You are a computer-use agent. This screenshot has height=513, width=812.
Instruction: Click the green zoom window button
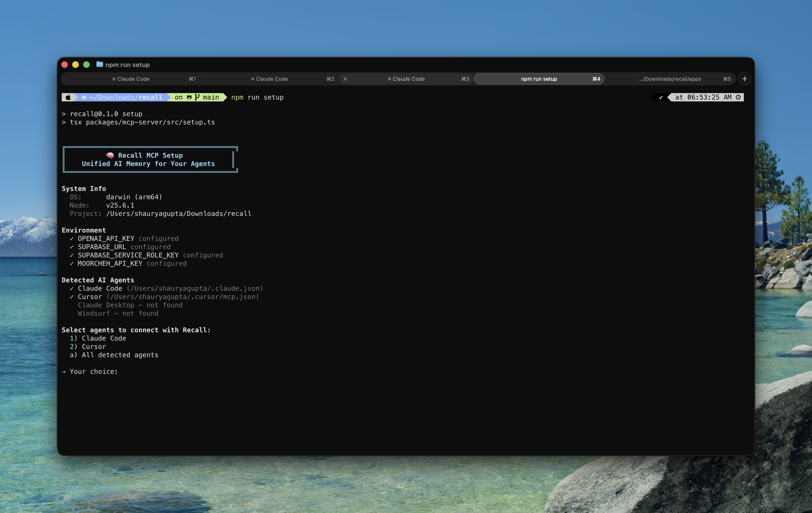(86, 64)
